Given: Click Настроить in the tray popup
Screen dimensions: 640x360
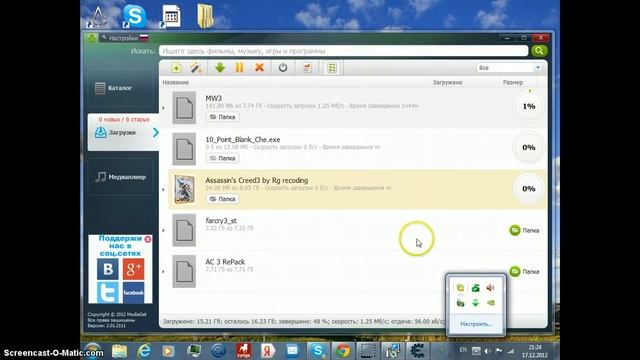Looking at the screenshot, I should click(x=476, y=324).
